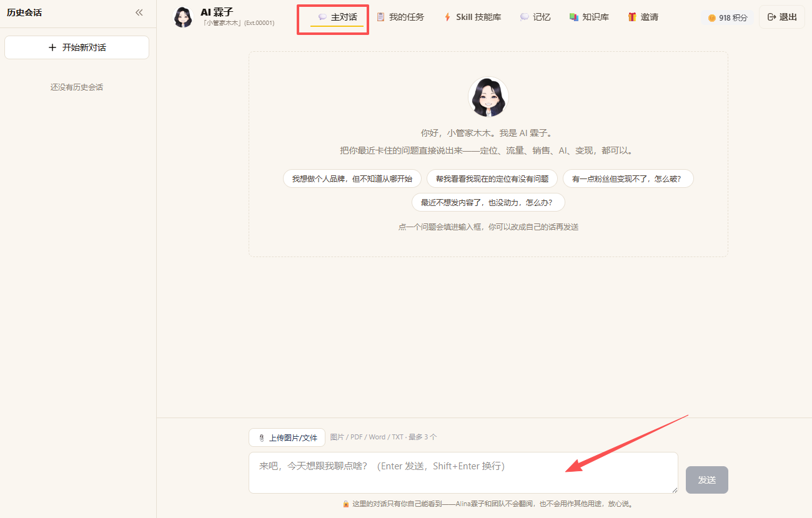The width and height of the screenshot is (812, 518).
Task: Click the AI 霖子 name title in the header
Action: click(x=217, y=12)
